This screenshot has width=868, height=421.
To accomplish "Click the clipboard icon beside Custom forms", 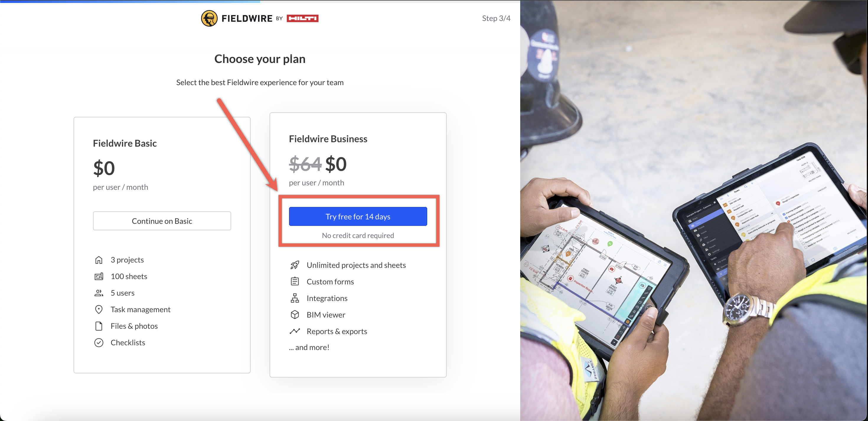I will pos(295,281).
